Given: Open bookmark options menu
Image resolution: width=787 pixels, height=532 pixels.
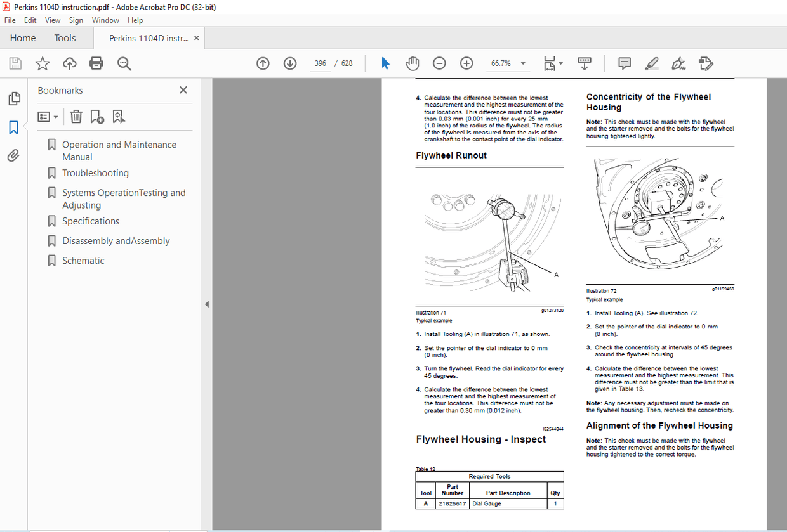Looking at the screenshot, I should [x=48, y=116].
